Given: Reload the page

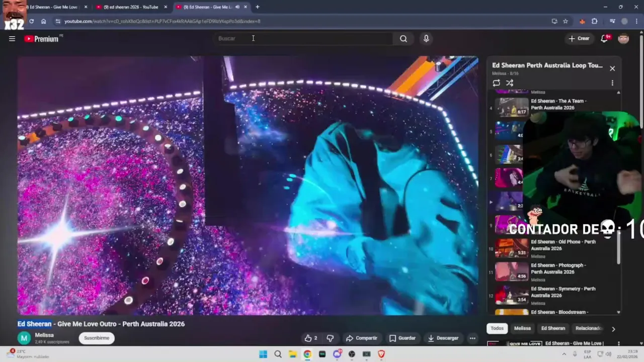Looking at the screenshot, I should [31, 21].
